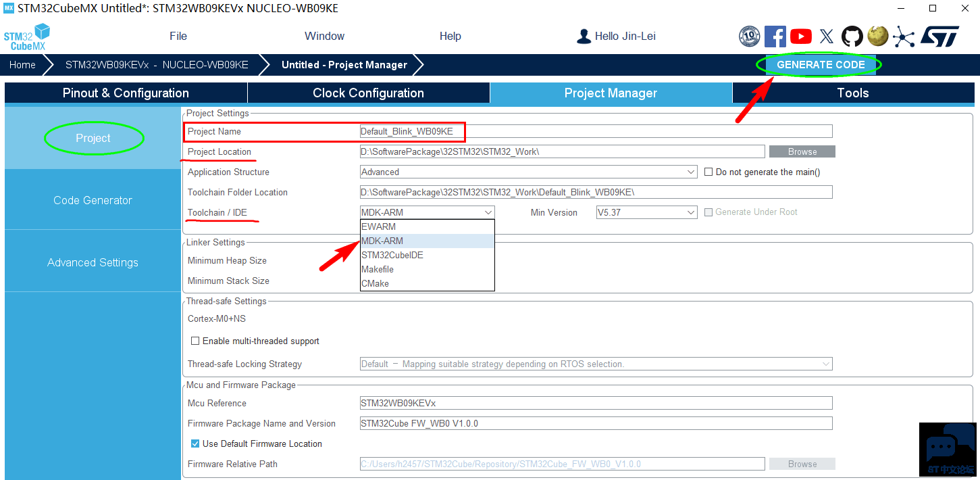Screen dimensions: 980x480
Task: Open the File menu
Action: 178,37
